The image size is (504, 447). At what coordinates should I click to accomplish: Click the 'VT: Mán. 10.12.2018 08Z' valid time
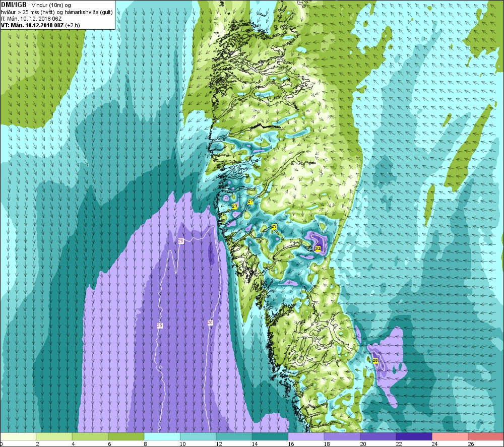pyautogui.click(x=32, y=25)
